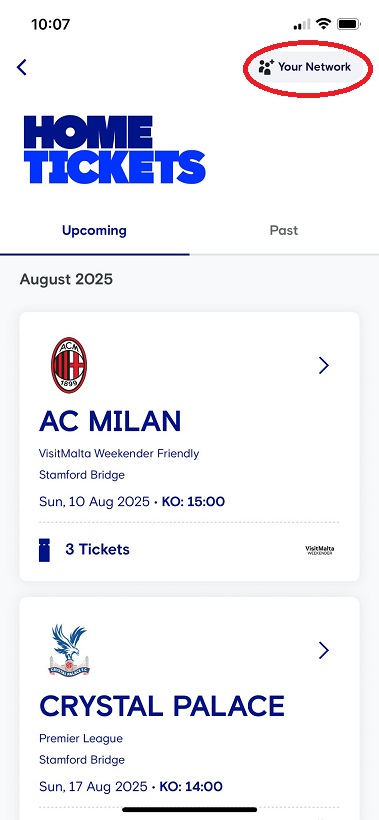Click the Crystal Palace eagle crest

point(69,650)
